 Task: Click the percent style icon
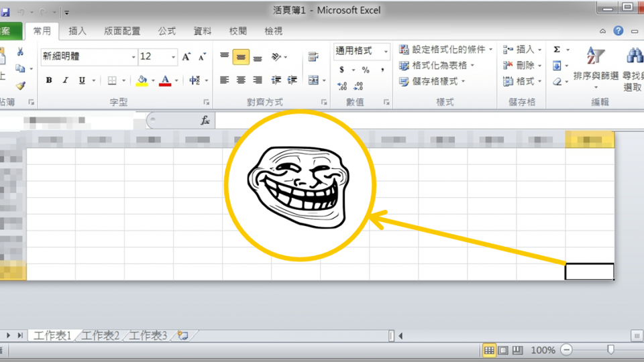click(x=366, y=70)
